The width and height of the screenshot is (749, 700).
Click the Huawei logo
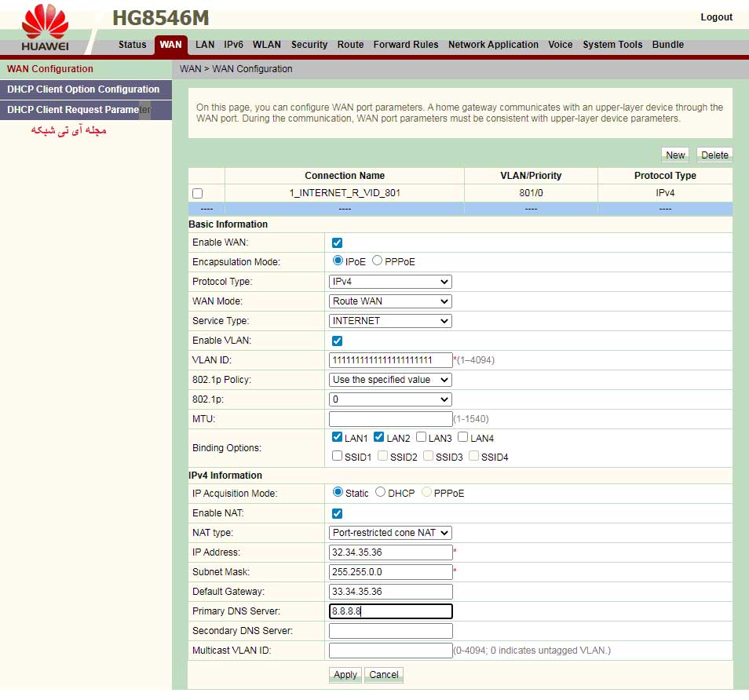[x=45, y=27]
